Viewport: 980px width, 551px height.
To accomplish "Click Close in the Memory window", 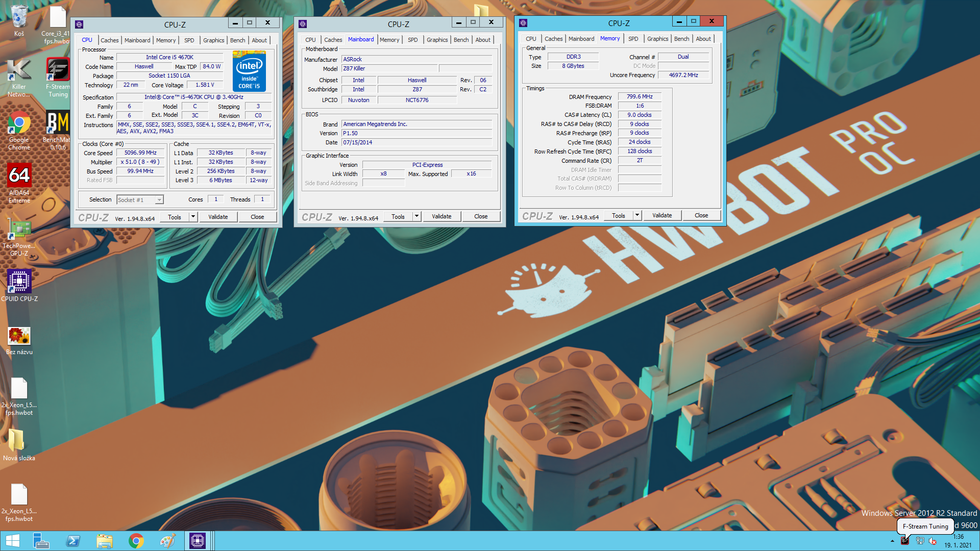I will point(701,215).
